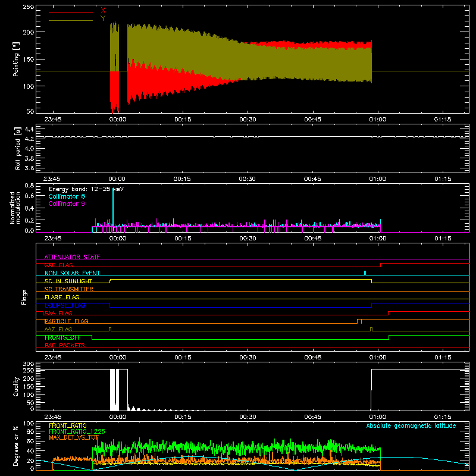The image size is (476, 476).
Task: Click the BAD_PACKETS flag label
Action: 65,345
